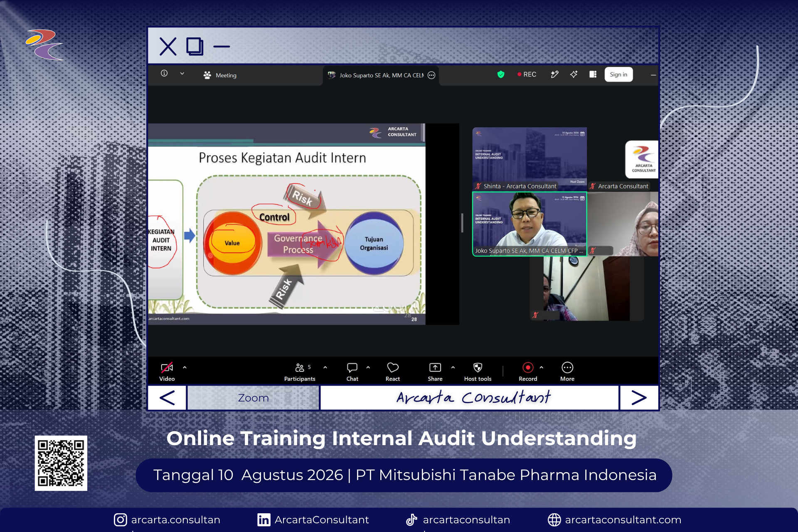
Task: Expand the arrow beside Chat
Action: point(368,367)
